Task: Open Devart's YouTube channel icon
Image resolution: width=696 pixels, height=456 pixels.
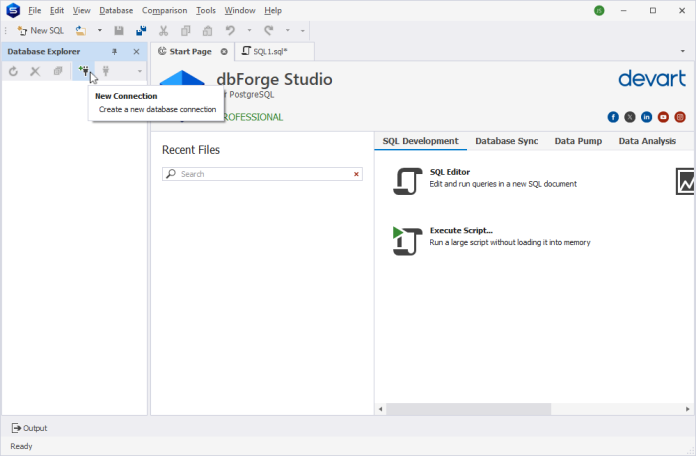Action: coord(663,117)
